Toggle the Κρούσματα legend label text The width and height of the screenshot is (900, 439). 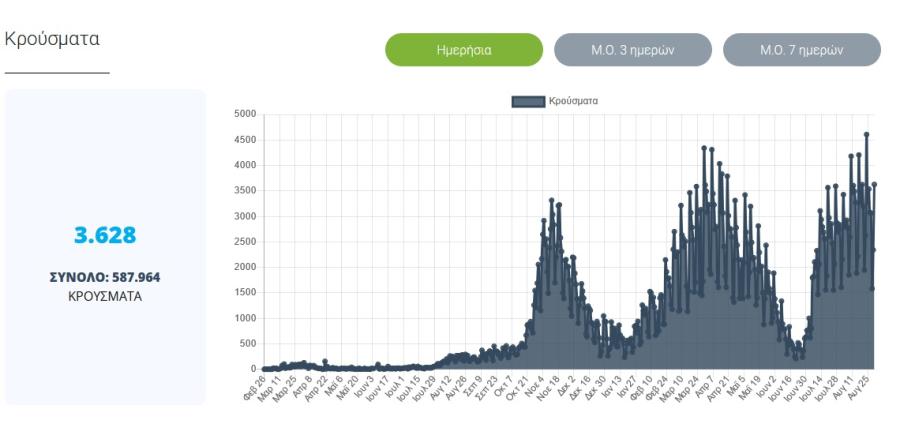coord(573,101)
